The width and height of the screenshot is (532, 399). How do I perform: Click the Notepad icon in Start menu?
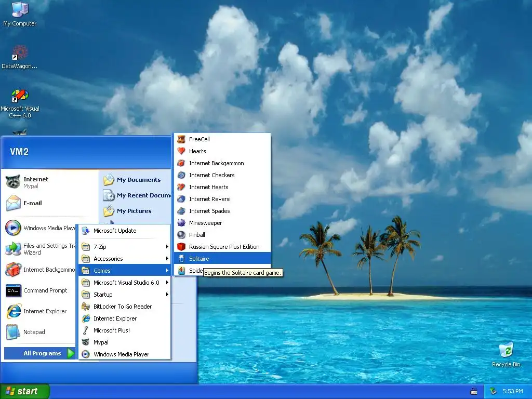14,332
